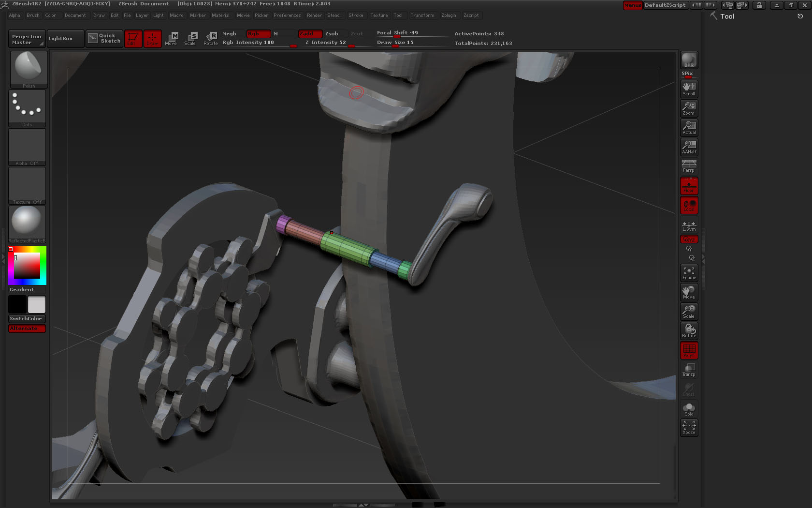The image size is (812, 508).
Task: Click the Tool palette reset circular arrow icon
Action: pyautogui.click(x=800, y=16)
